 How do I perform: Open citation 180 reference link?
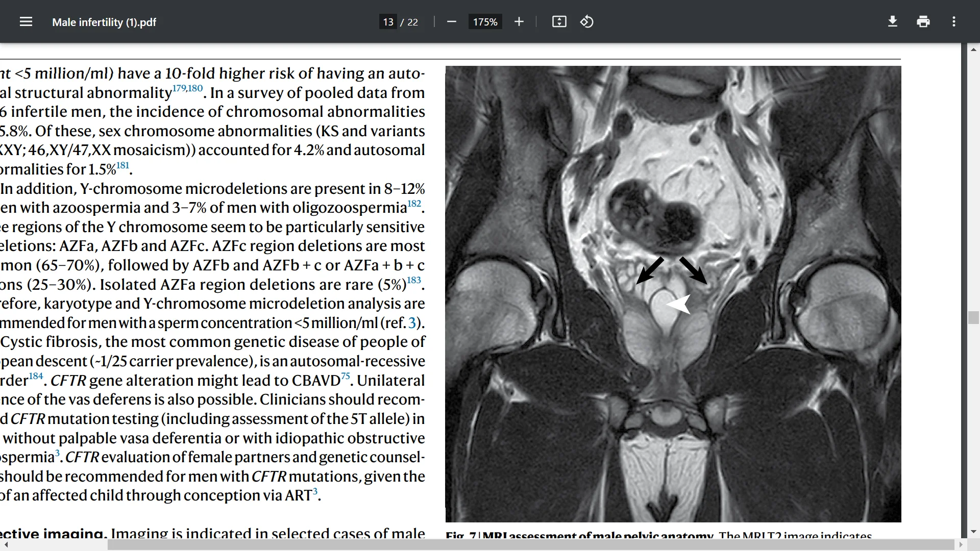click(x=195, y=88)
